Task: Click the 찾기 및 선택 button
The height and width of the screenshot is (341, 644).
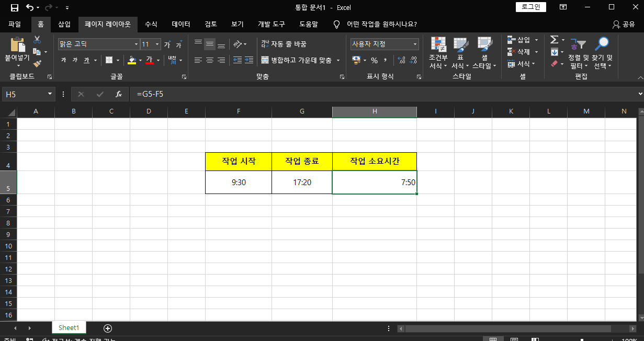Action: tap(602, 53)
